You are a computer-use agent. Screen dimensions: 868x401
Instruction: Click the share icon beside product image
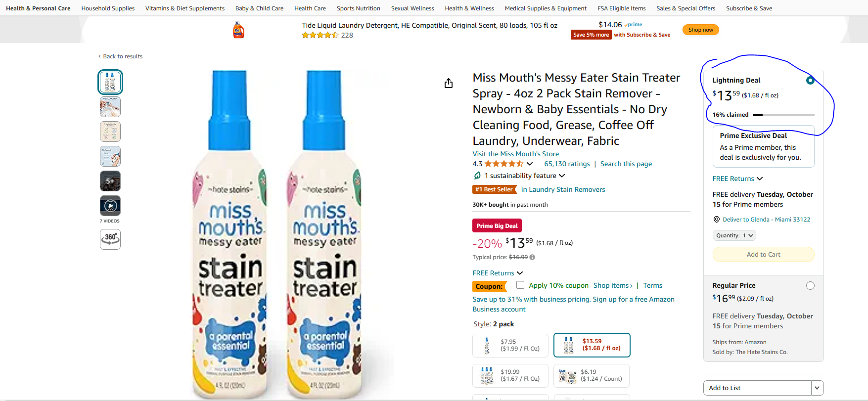coord(449,83)
